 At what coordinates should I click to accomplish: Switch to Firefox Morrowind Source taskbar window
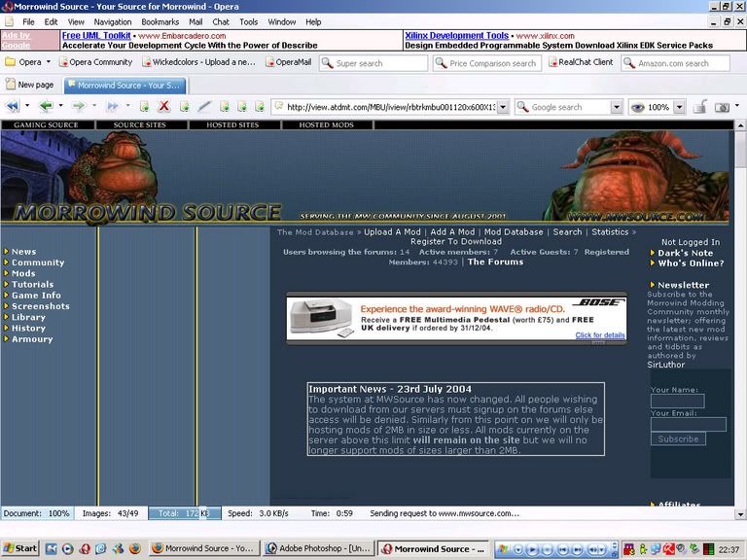205,548
